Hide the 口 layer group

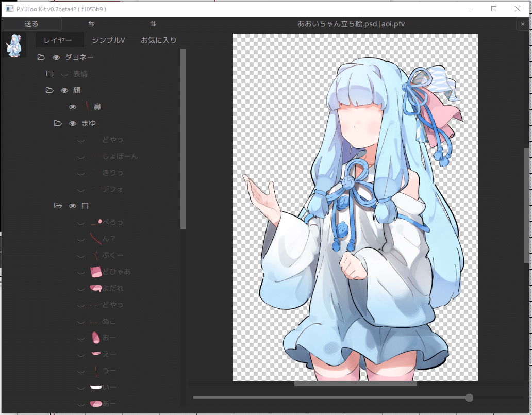click(x=73, y=206)
